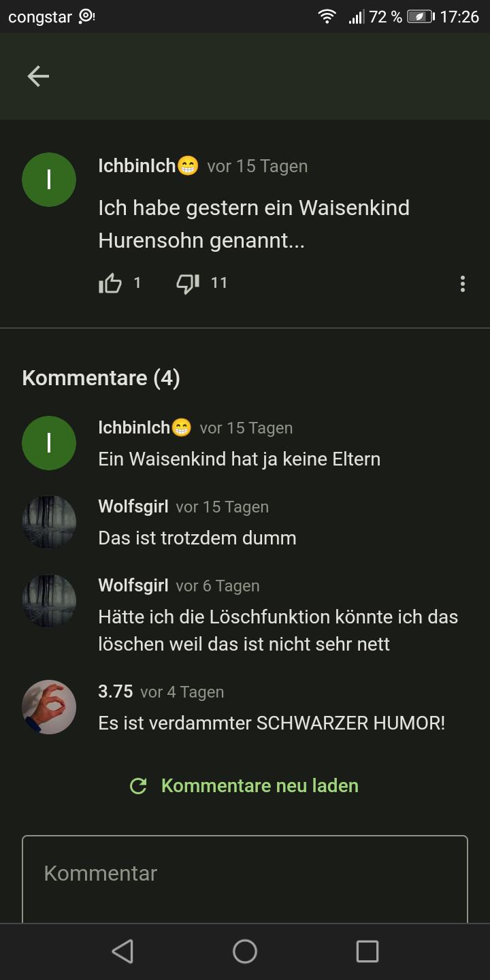Tap the green avatar of post author
The width and height of the screenshot is (490, 980).
click(x=49, y=180)
